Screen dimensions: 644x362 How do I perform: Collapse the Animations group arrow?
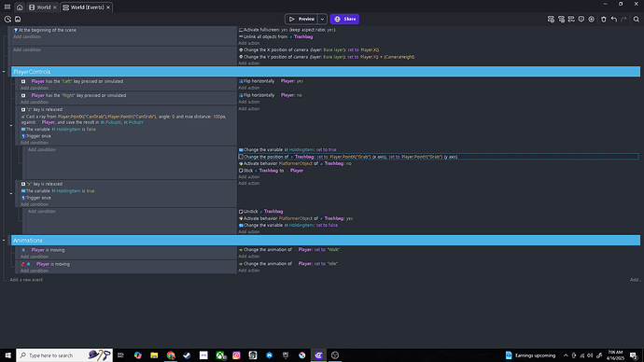click(4, 240)
